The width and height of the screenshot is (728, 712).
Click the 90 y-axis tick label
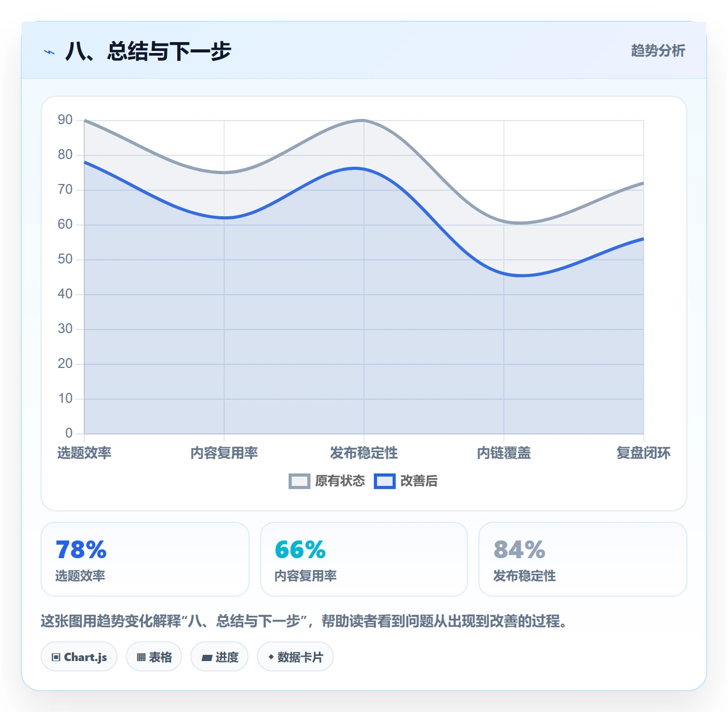[x=65, y=120]
